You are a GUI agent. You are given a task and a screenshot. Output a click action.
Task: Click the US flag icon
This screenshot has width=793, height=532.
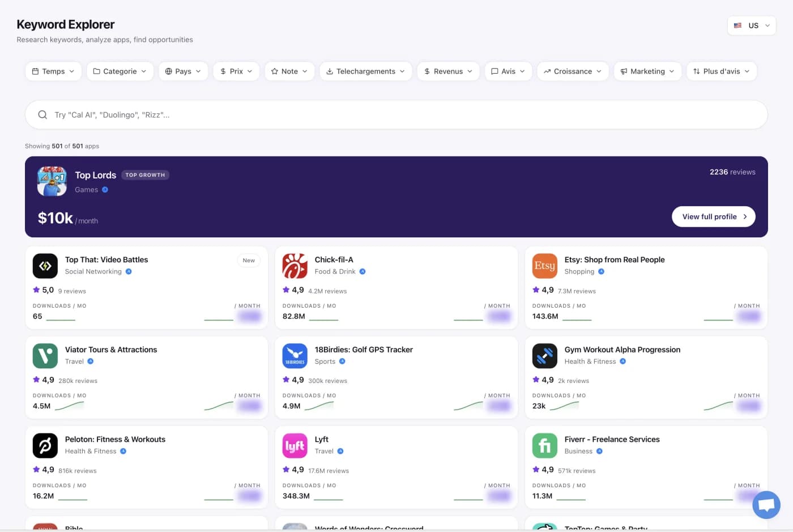[x=737, y=25]
